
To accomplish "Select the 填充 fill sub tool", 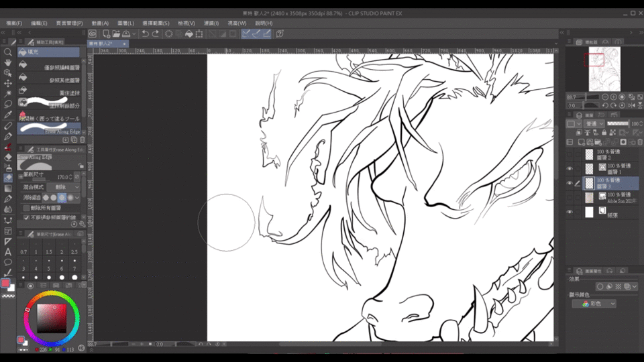I will [48, 52].
